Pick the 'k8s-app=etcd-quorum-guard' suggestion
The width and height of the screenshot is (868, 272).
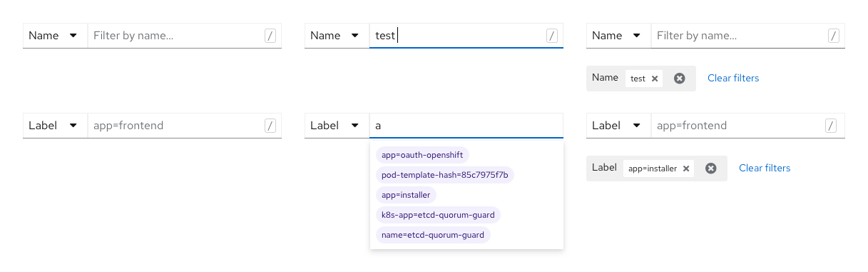point(439,215)
